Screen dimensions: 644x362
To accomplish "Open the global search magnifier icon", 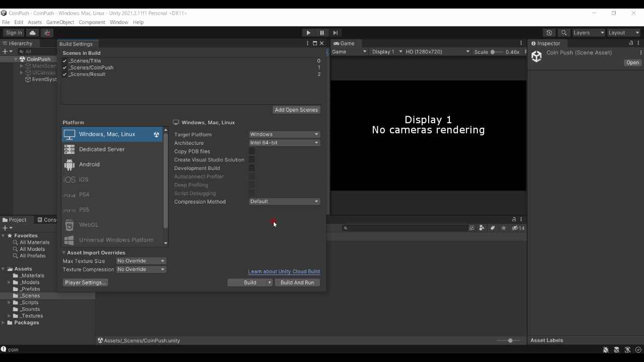I will 564,33.
